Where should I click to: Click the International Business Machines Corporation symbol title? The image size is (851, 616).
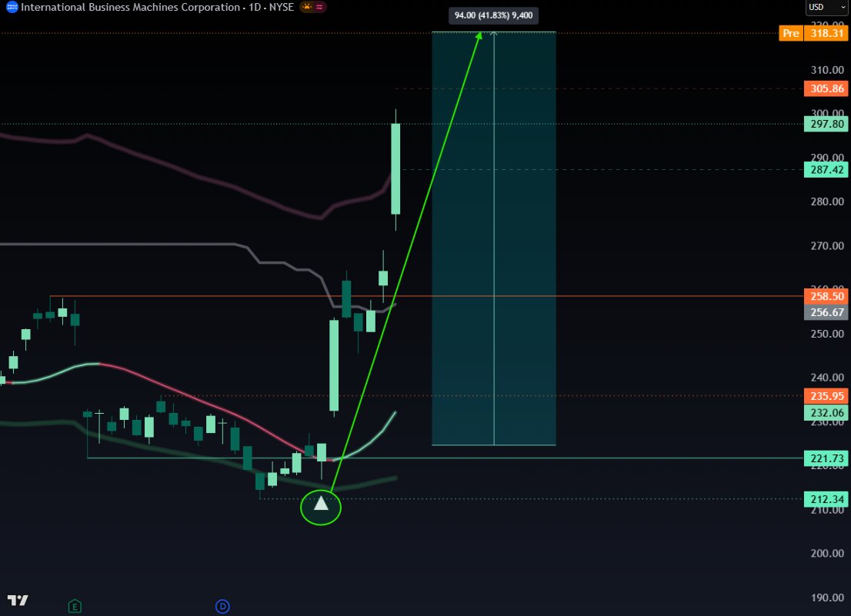tap(130, 7)
